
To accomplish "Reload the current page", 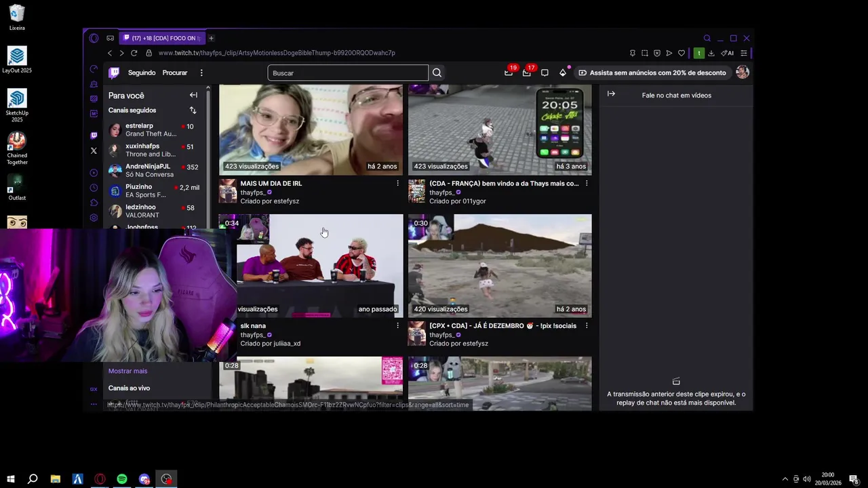I will pyautogui.click(x=134, y=53).
